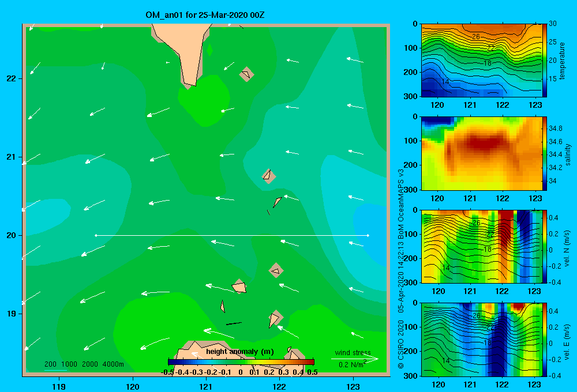577x392 pixels.
Task: Click the latitude 20 axis label on map
Action: click(11, 235)
